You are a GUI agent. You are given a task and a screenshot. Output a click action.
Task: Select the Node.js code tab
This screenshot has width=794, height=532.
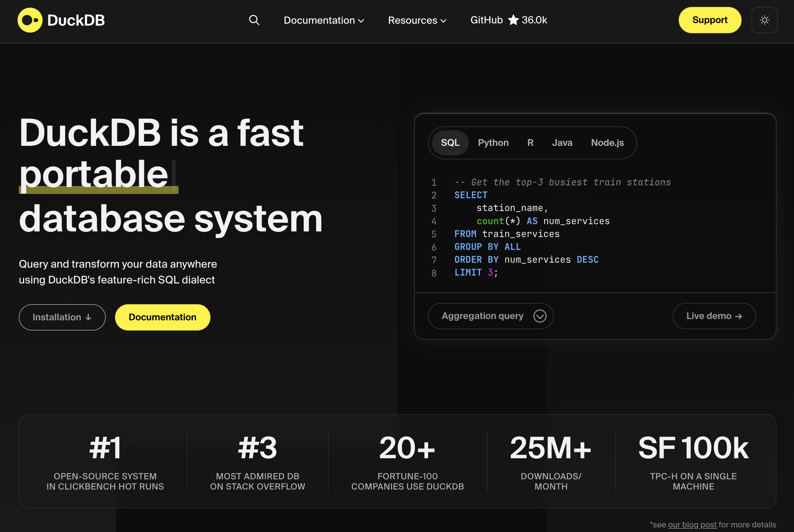(607, 143)
